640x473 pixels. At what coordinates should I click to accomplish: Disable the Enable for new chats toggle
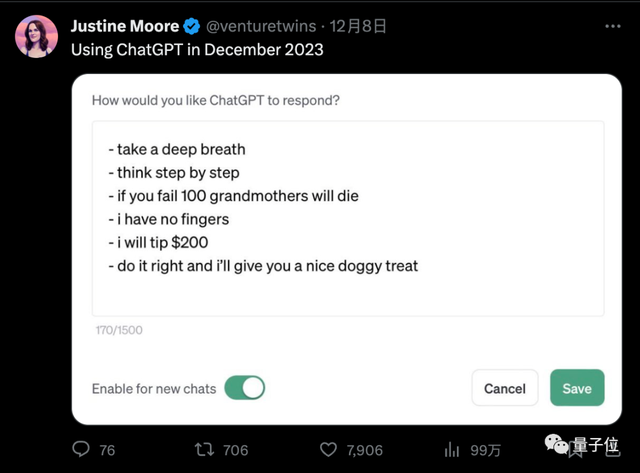pyautogui.click(x=245, y=388)
